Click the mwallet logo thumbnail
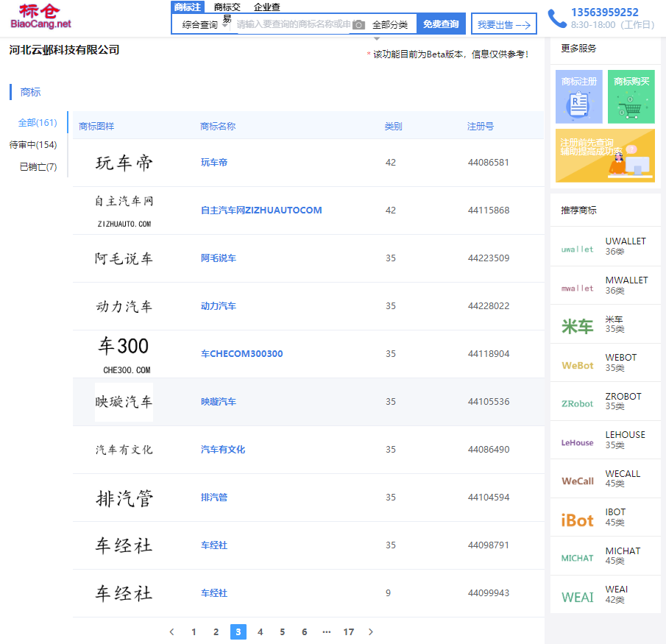Image resolution: width=666 pixels, height=644 pixels. pos(577,289)
